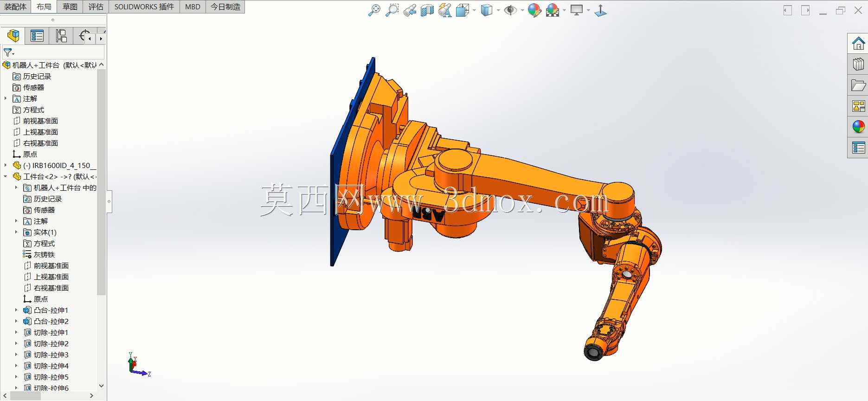Select the 凸台-拉伸2 feature
Image resolution: width=868 pixels, height=401 pixels.
[x=46, y=321]
